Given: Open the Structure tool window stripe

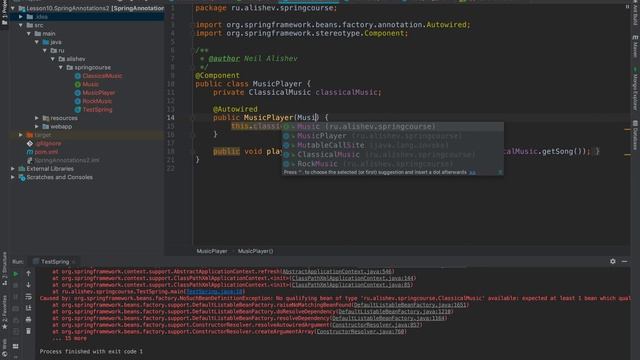Looking at the screenshot, I should point(4,269).
